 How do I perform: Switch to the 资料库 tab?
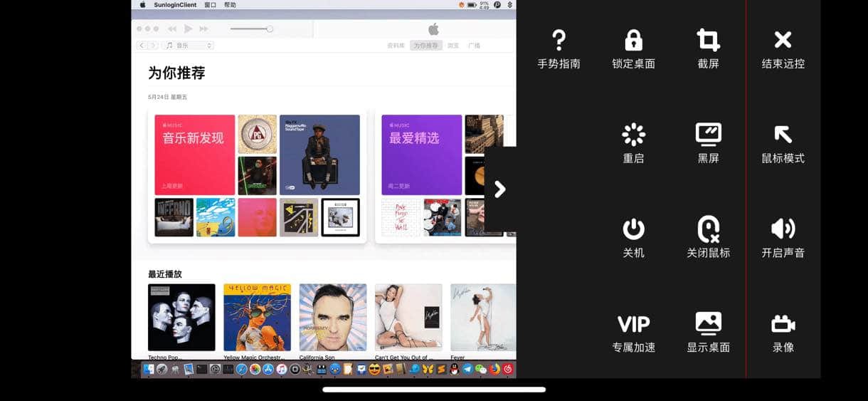click(x=396, y=46)
